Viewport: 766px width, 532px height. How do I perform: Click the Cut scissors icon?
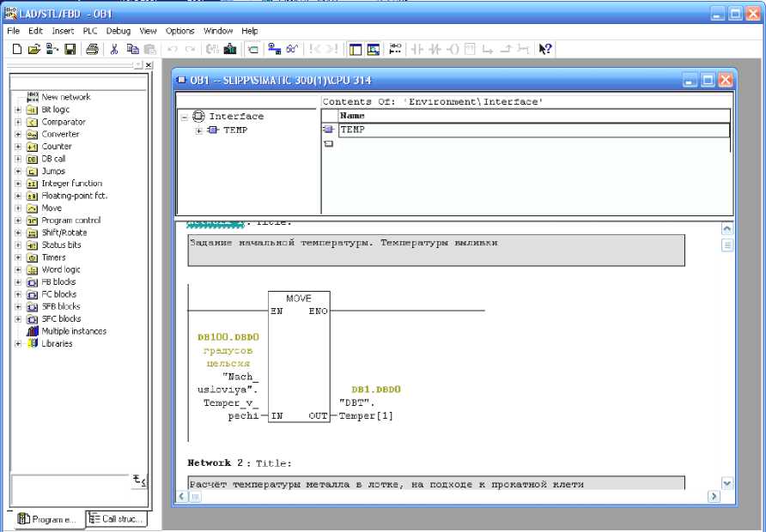coord(114,49)
